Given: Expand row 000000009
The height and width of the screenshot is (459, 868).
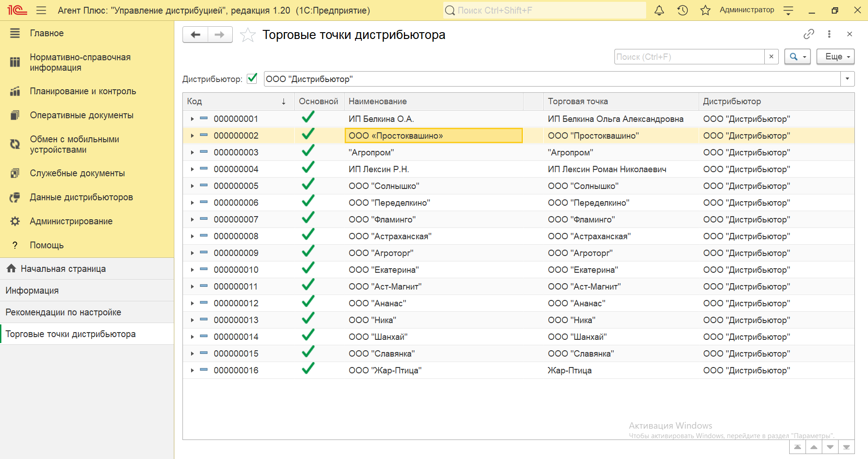Looking at the screenshot, I should [192, 253].
